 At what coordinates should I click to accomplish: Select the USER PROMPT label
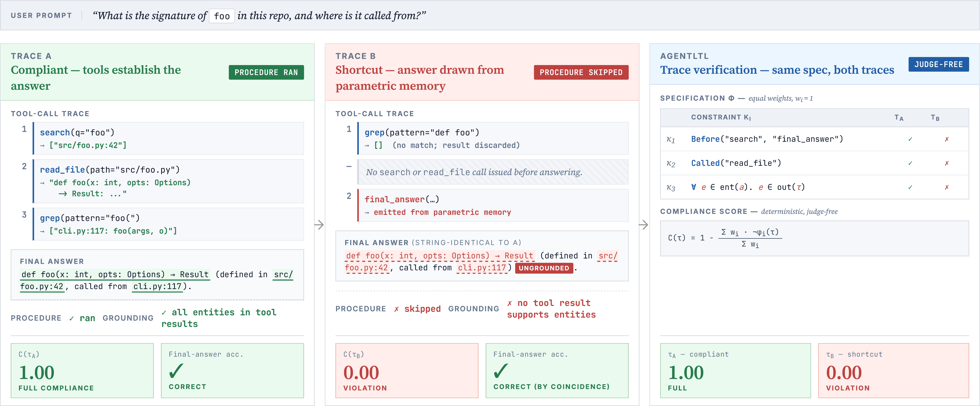(41, 16)
